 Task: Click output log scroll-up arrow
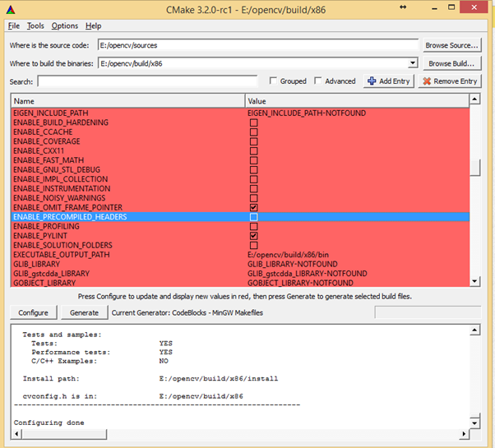(x=474, y=330)
